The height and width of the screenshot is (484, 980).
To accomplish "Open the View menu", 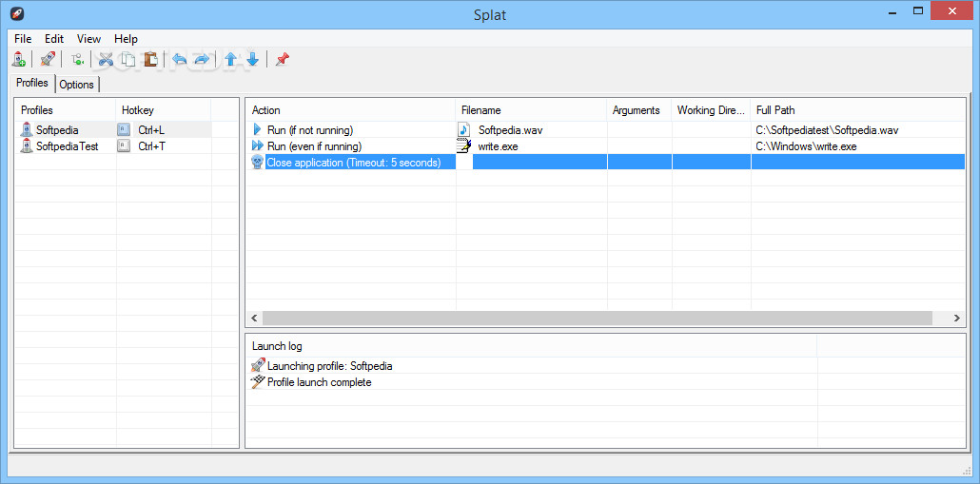I will click(88, 39).
